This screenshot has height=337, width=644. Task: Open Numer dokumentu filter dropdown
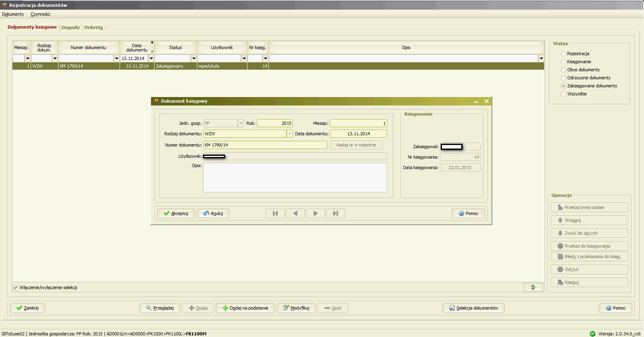pos(117,58)
